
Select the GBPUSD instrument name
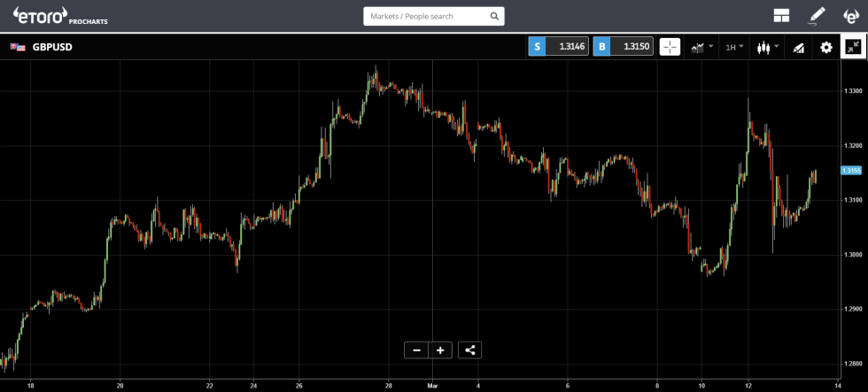52,47
